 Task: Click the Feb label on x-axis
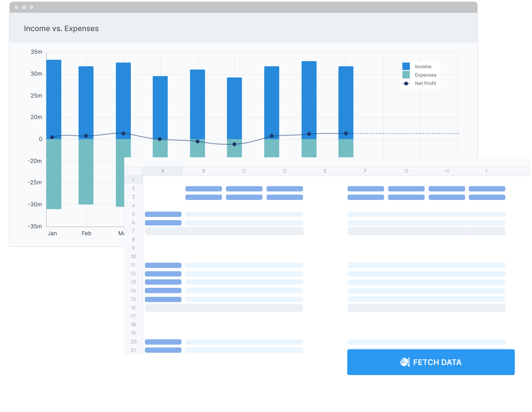click(x=86, y=233)
